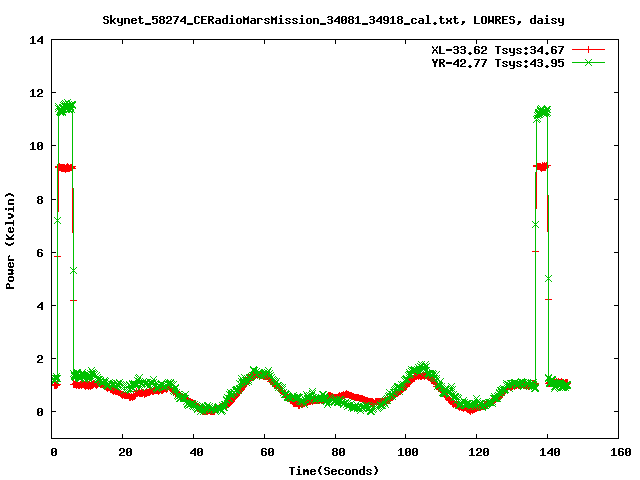Viewport: 640px width, 480px height.
Task: Click the x-axis tick label 160
Action: [x=621, y=452]
